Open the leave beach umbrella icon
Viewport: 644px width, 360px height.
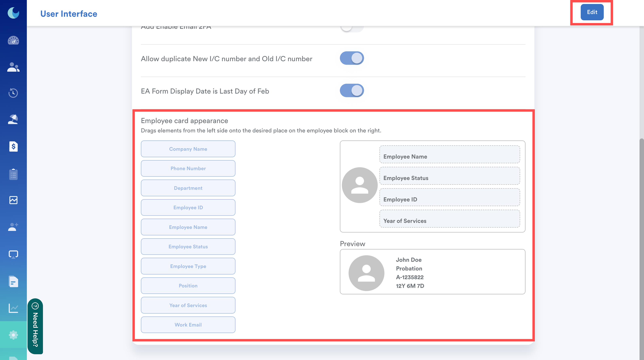click(13, 119)
